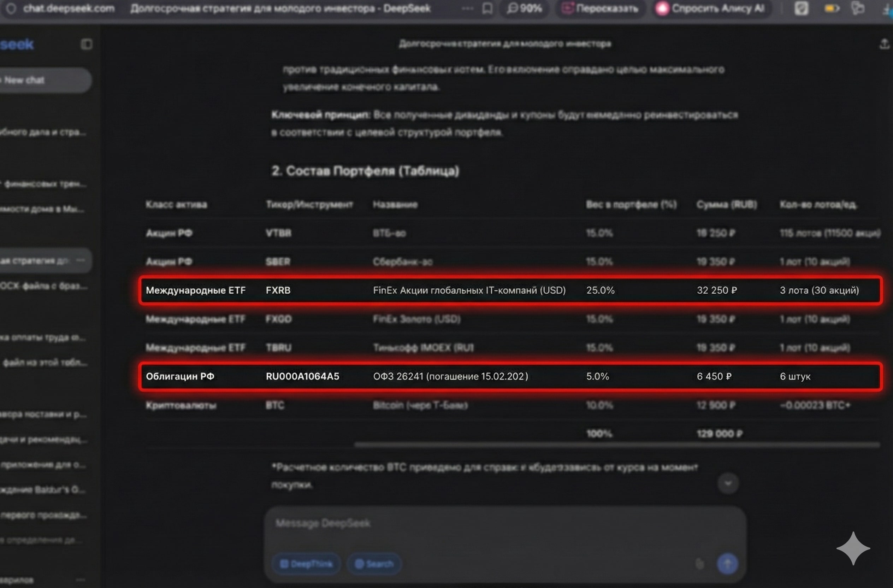Click the share conversation icon
The width and height of the screenshot is (893, 588).
884,44
